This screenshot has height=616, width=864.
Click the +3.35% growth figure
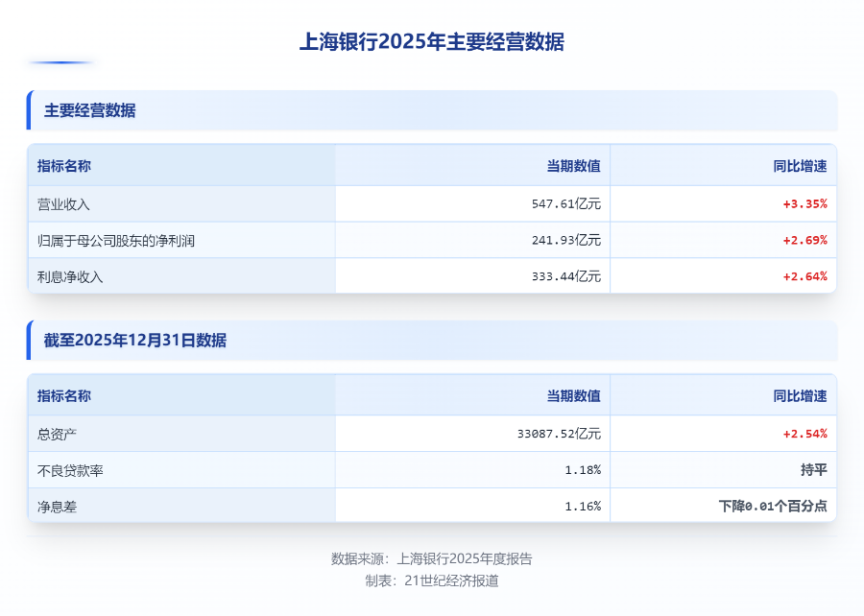pos(804,204)
